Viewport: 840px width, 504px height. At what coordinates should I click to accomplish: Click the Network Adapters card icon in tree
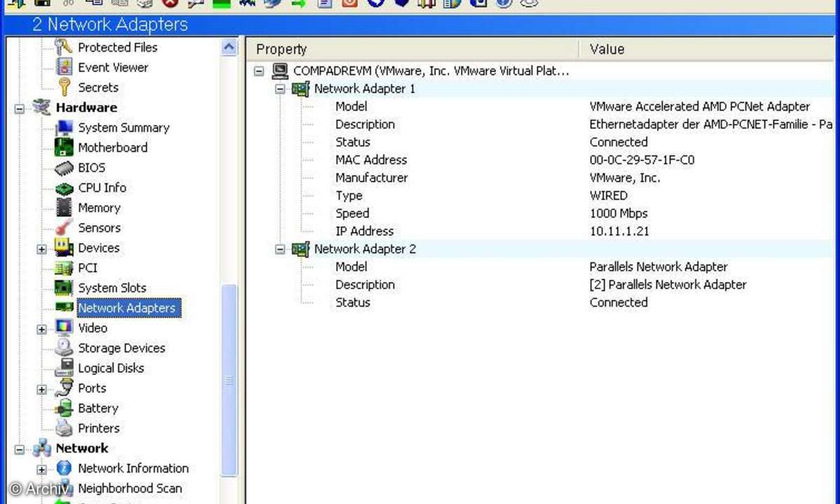click(x=64, y=307)
